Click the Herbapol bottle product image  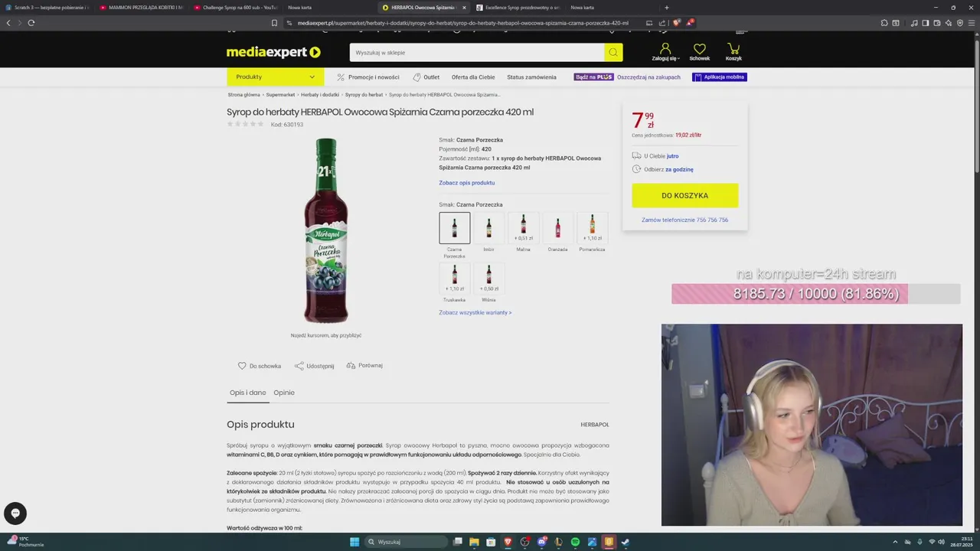tap(326, 231)
